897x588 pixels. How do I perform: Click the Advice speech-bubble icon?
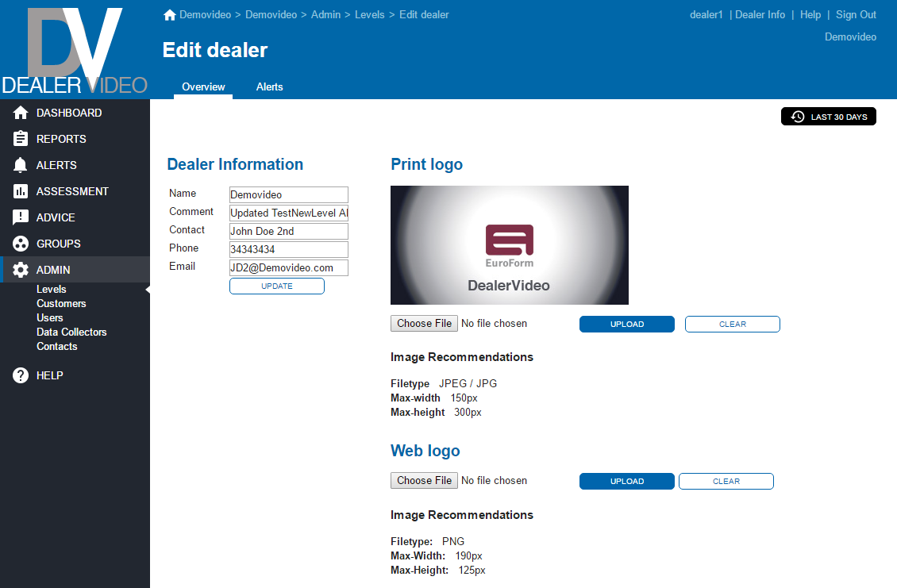(21, 217)
